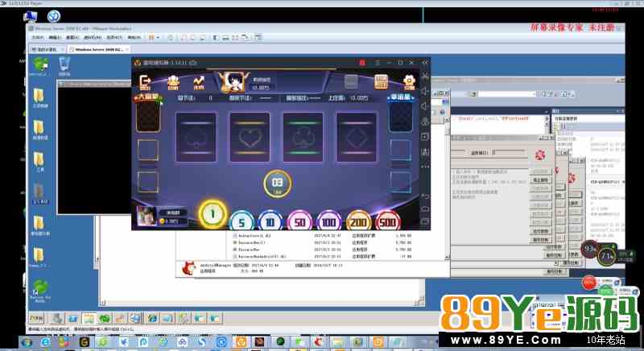Switch to Windows Server 2008 R2 VM tab

coord(98,49)
